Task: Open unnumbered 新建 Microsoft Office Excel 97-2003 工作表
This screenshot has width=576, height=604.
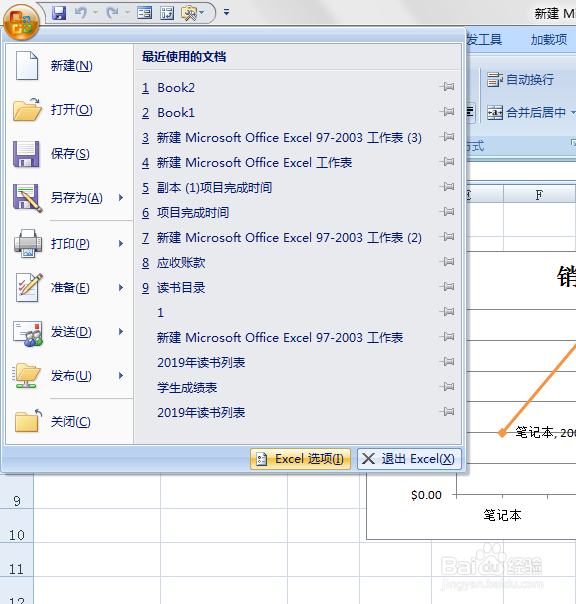Action: pyautogui.click(x=280, y=337)
